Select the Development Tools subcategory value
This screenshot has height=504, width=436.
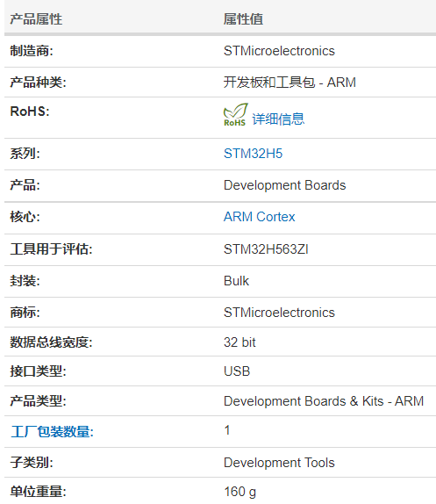click(279, 463)
